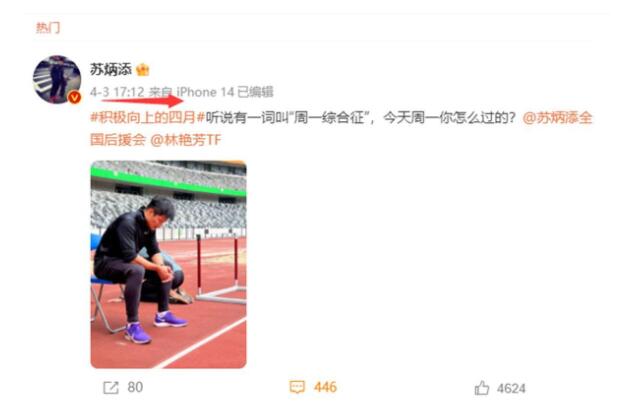Enlarge the track photo thumbnail
Viewport: 621px width, 411px height.
168,264
